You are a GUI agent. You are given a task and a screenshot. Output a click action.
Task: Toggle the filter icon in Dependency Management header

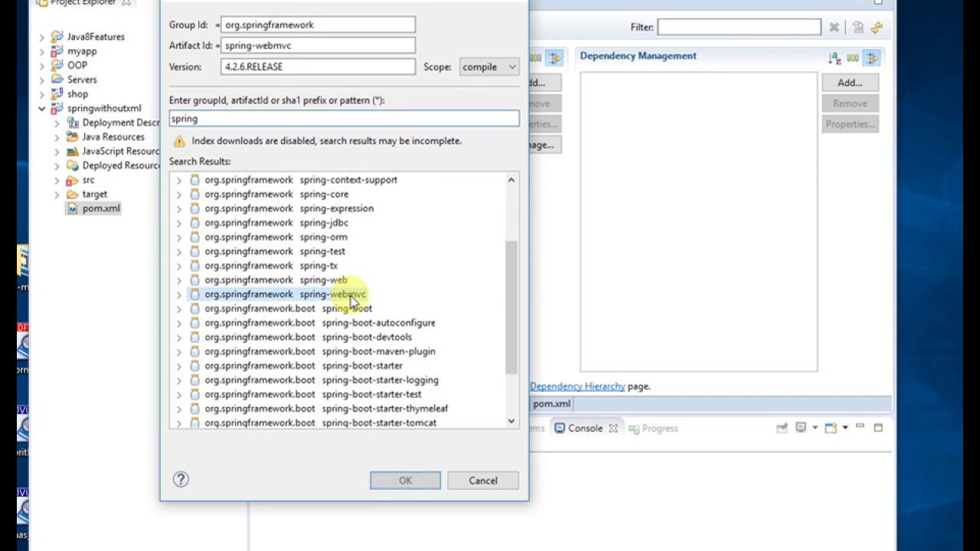(872, 58)
